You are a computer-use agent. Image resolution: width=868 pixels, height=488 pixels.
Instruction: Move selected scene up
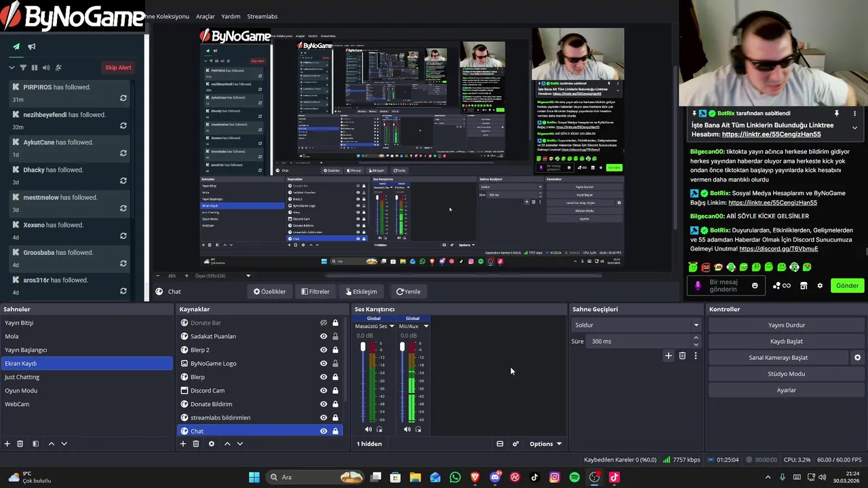(51, 444)
